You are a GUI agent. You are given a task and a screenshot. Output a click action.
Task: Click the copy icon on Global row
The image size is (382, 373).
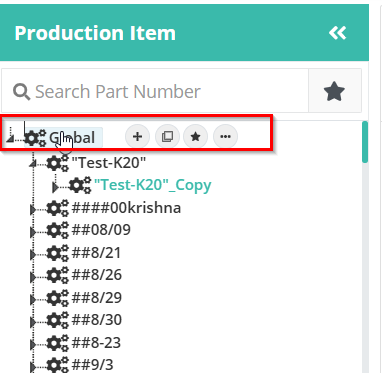167,136
